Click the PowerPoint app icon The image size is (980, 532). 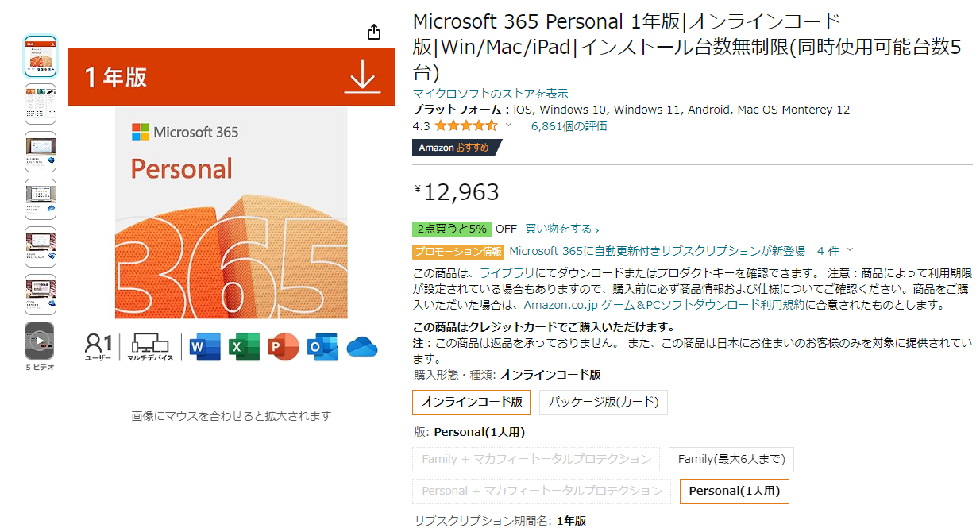[284, 347]
